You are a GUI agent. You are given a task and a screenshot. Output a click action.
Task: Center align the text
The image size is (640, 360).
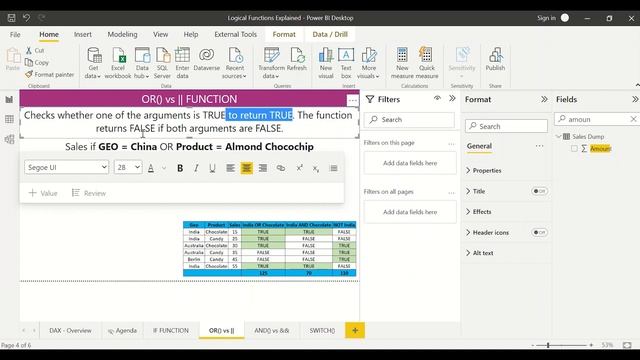247,168
